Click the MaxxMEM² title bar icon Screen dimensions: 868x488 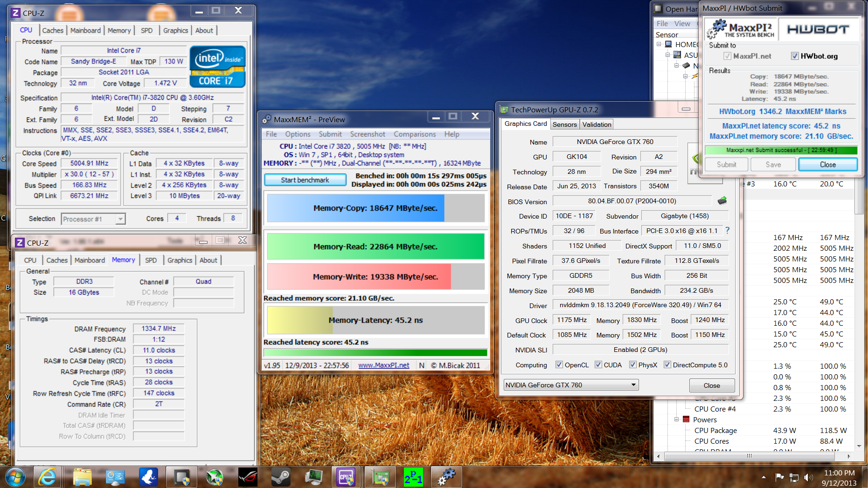267,119
